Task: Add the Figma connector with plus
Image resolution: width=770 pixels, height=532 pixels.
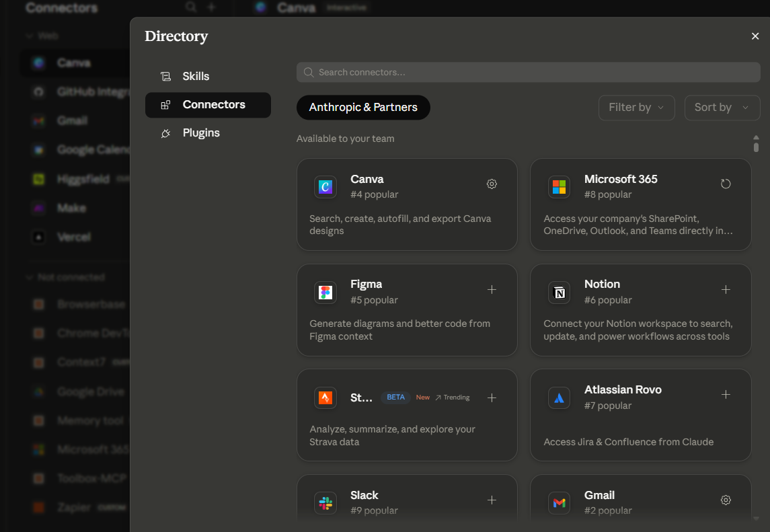Action: click(492, 289)
